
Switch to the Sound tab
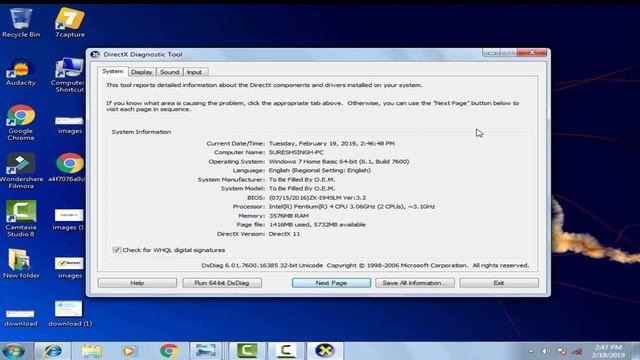coord(169,72)
